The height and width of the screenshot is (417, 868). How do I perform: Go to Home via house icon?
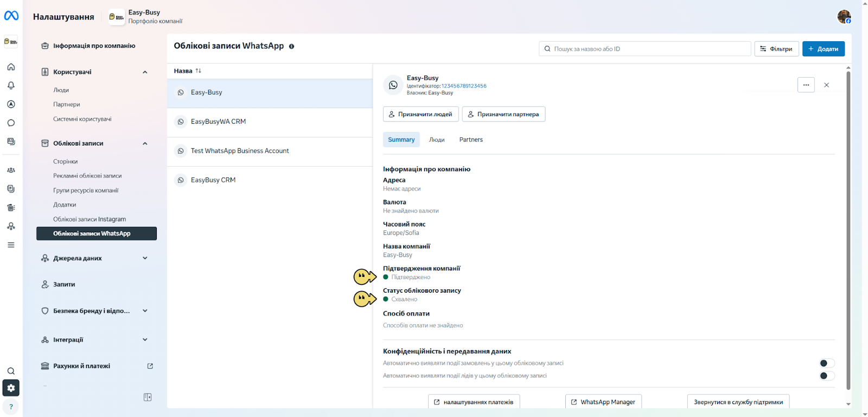(x=11, y=67)
